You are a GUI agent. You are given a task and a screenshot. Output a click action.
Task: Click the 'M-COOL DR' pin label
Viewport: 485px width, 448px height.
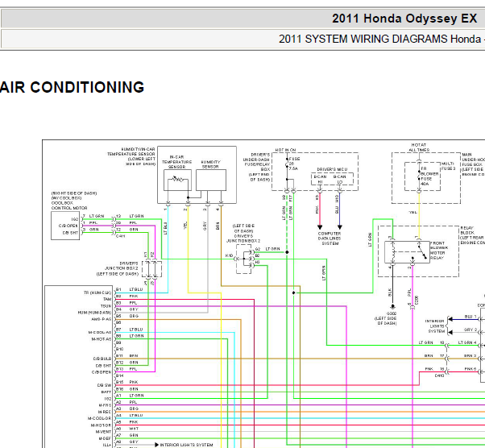point(100,419)
